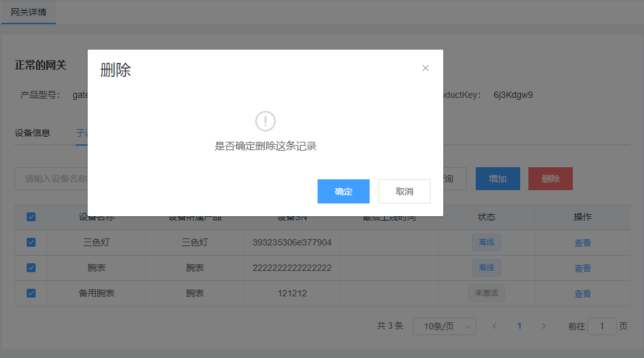The width and height of the screenshot is (644, 358).
Task: Confirm deletion with the 确定 button
Action: click(344, 191)
